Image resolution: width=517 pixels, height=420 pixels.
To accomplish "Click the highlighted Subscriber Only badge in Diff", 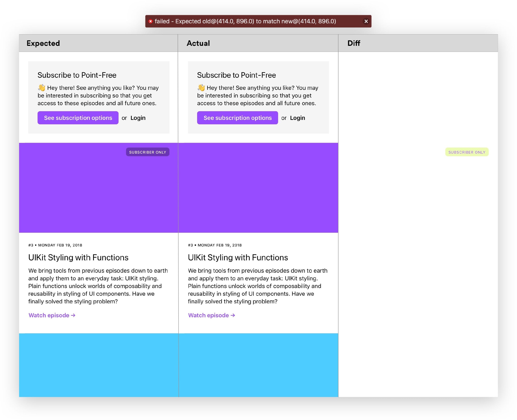I will tap(467, 152).
